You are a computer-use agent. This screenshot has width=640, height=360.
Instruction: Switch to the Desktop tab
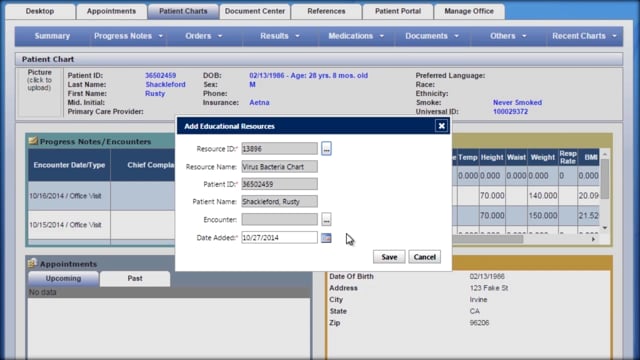(40, 11)
